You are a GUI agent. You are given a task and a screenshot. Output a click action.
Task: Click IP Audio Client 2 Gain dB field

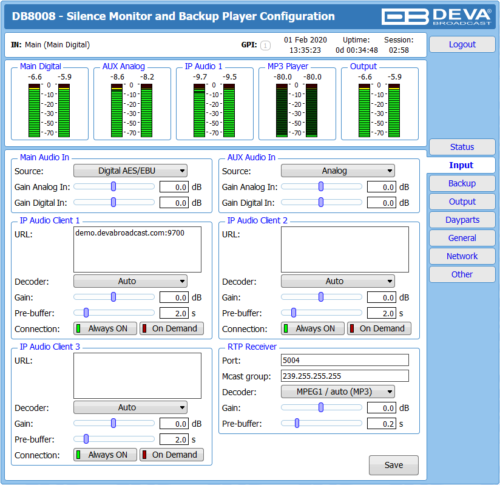(382, 297)
